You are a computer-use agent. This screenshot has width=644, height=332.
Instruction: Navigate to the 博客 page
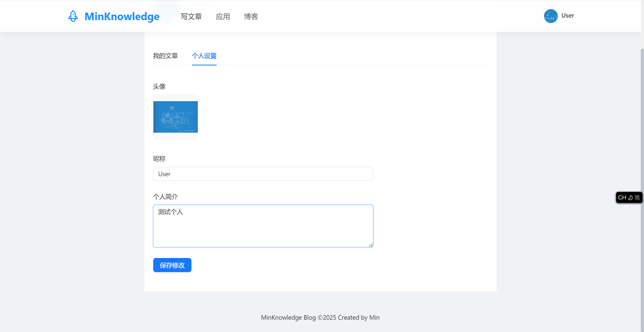[251, 16]
